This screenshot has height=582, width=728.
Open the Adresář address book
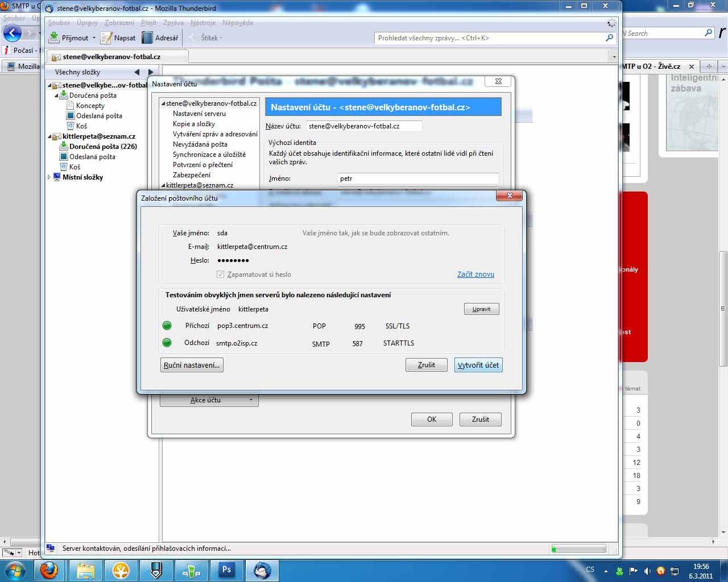coord(160,38)
